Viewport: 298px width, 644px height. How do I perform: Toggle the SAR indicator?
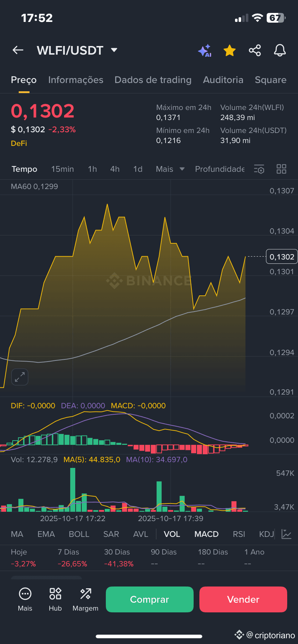pos(111,534)
